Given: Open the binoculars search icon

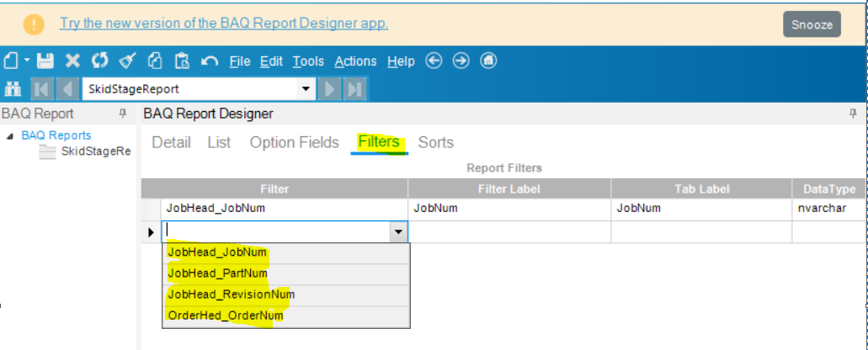Looking at the screenshot, I should [13, 88].
